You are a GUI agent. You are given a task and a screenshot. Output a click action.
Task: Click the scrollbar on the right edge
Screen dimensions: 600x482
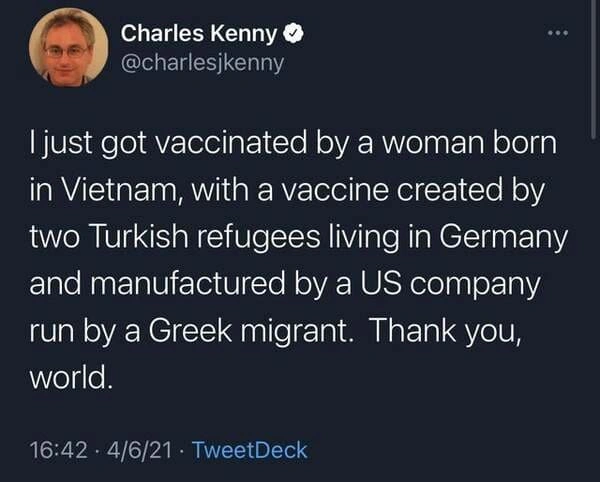[x=593, y=69]
